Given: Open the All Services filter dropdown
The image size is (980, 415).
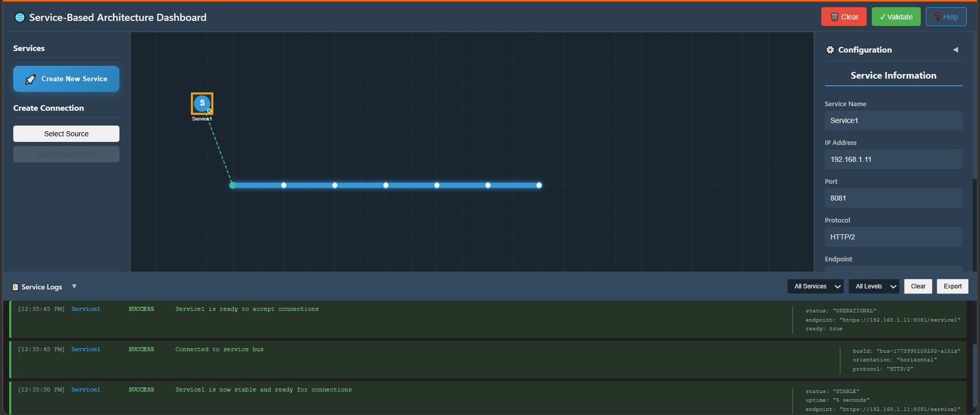Looking at the screenshot, I should 815,286.
